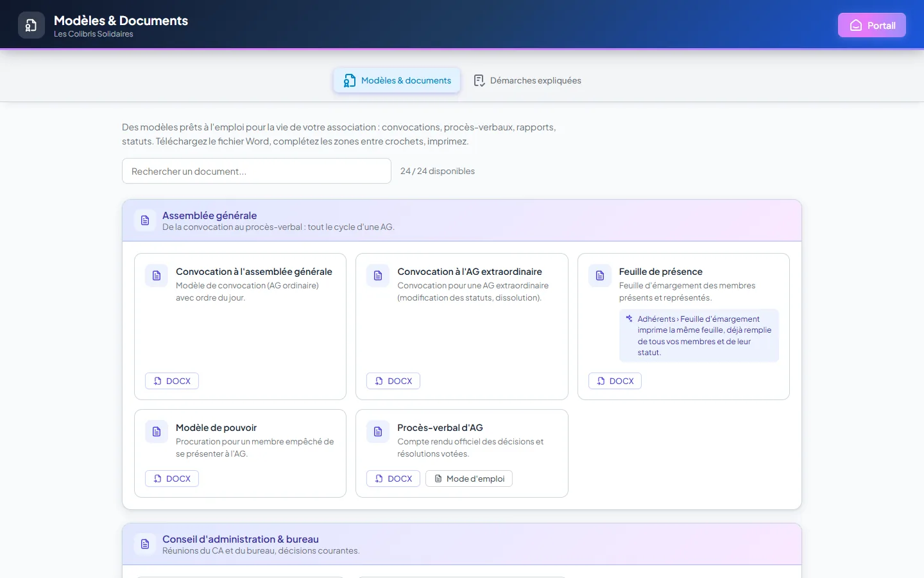
Task: Click the Procès-verbal d'AG title
Action: tap(440, 428)
